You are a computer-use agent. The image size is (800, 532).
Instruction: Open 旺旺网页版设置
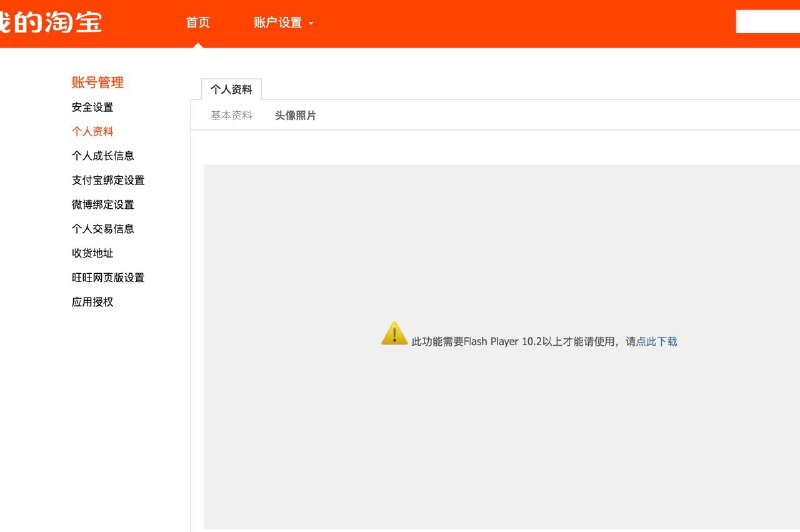(108, 277)
